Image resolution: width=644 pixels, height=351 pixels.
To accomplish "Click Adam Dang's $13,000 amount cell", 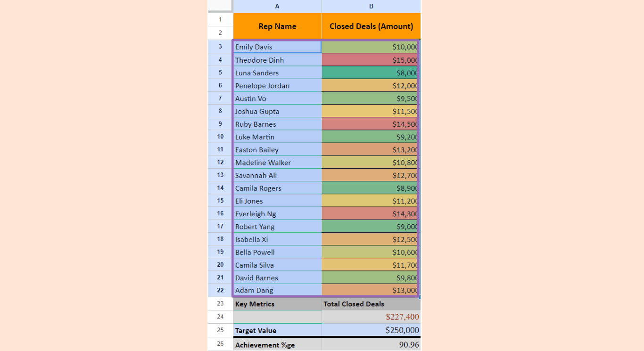I will [371, 290].
